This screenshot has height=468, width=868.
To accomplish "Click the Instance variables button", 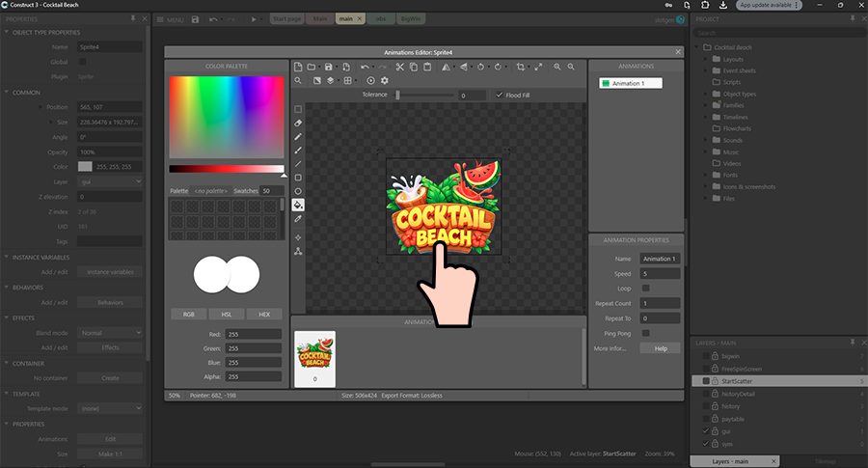I will [110, 272].
